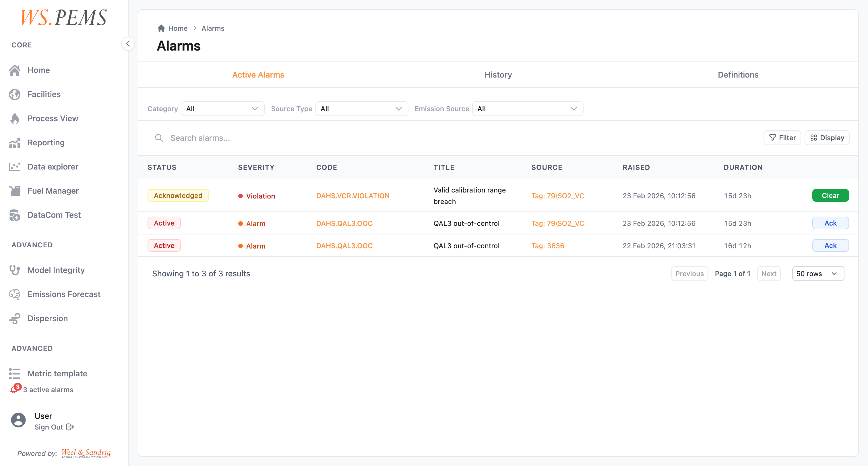Expand the Source Type dropdown

click(x=362, y=109)
